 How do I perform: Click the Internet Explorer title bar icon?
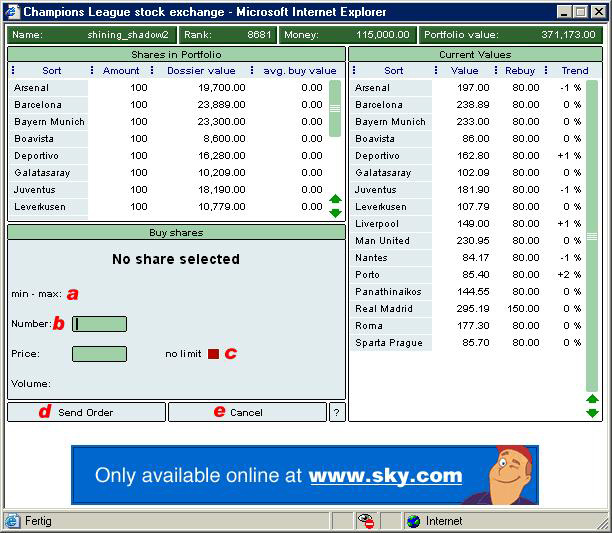[x=12, y=11]
